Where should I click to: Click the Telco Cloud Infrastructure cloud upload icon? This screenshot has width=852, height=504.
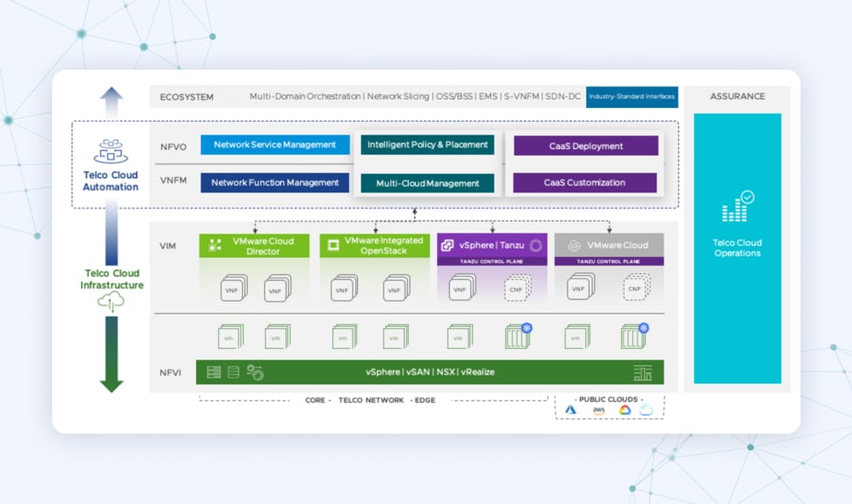pos(111,301)
